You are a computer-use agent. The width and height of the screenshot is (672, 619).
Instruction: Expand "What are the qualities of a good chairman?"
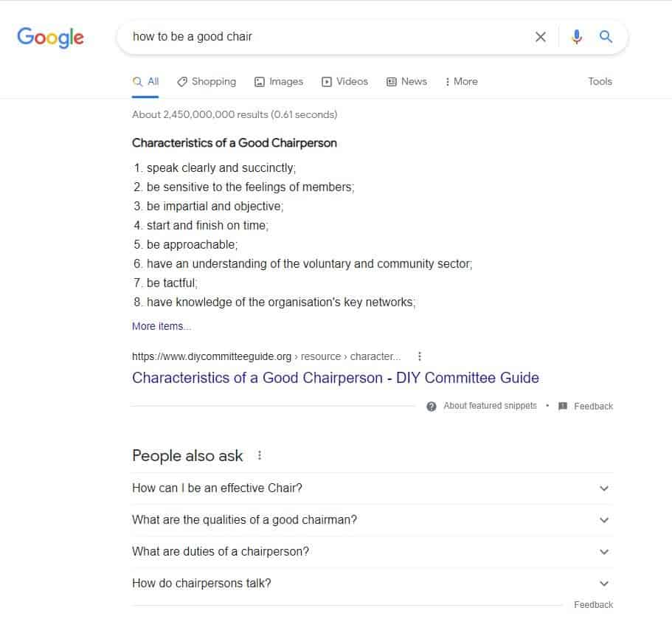[372, 520]
